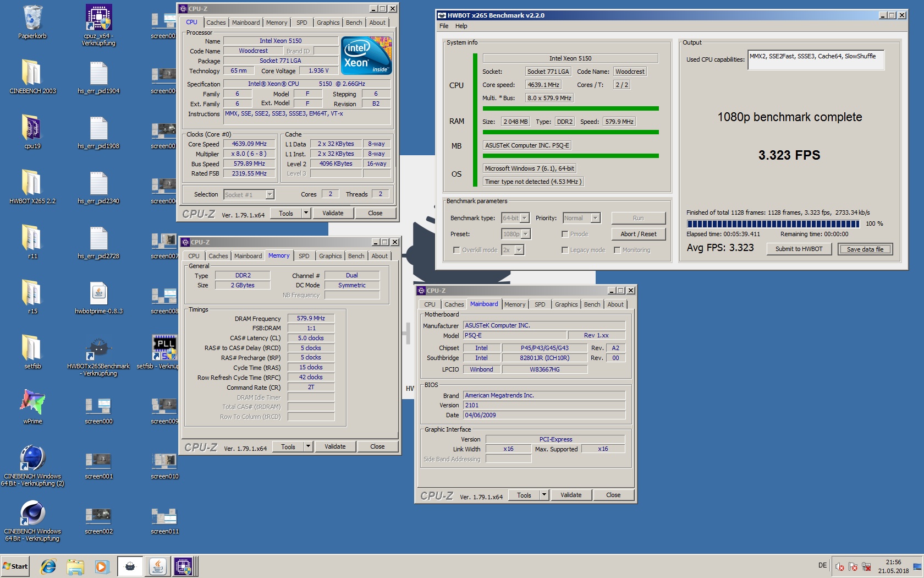This screenshot has height=578, width=924.
Task: Open the r15 folder icon
Action: pos(32,297)
